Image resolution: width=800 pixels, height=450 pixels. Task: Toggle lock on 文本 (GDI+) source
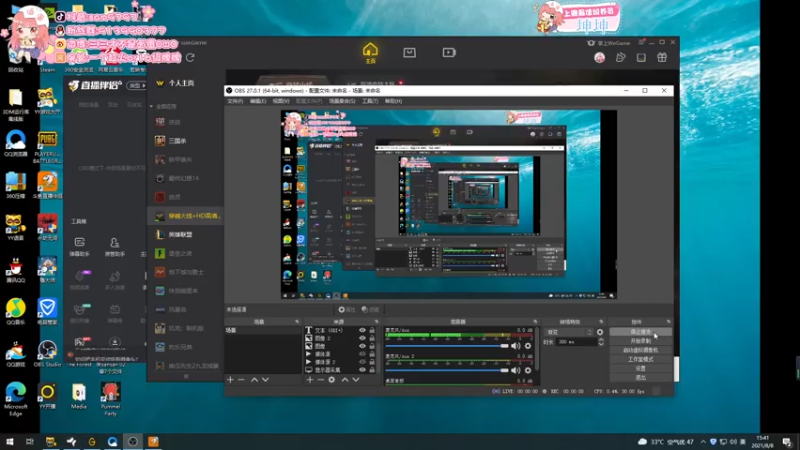click(372, 330)
